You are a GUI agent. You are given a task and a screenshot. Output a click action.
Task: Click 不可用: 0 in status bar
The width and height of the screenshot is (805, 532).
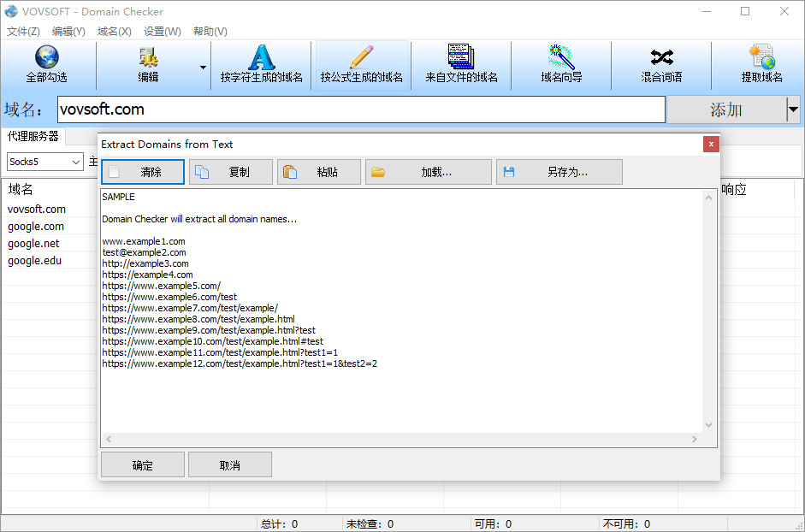626,524
